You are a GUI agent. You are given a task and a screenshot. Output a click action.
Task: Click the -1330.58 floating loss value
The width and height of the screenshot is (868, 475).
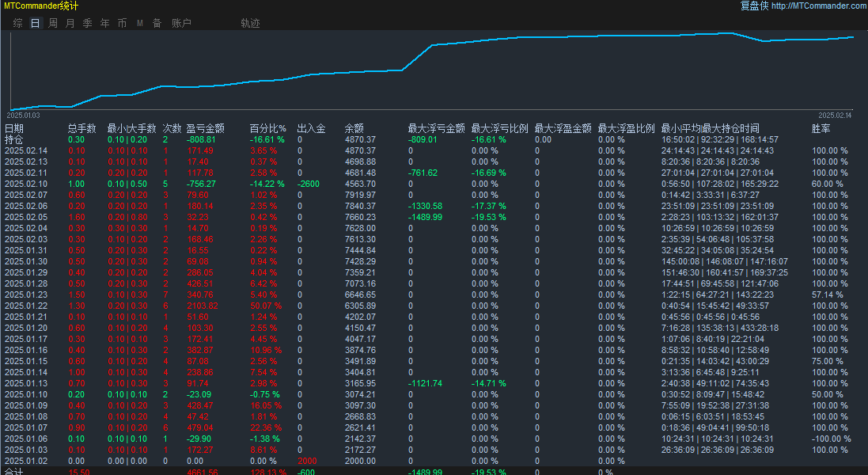[425, 206]
